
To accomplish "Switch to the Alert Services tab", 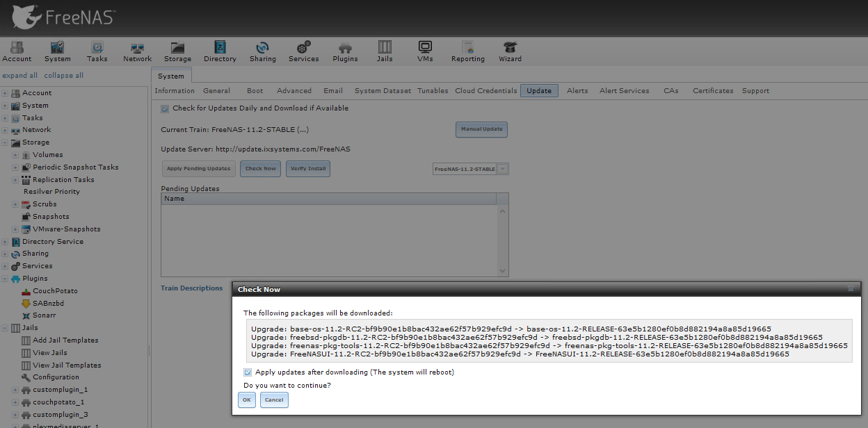I will tap(625, 91).
